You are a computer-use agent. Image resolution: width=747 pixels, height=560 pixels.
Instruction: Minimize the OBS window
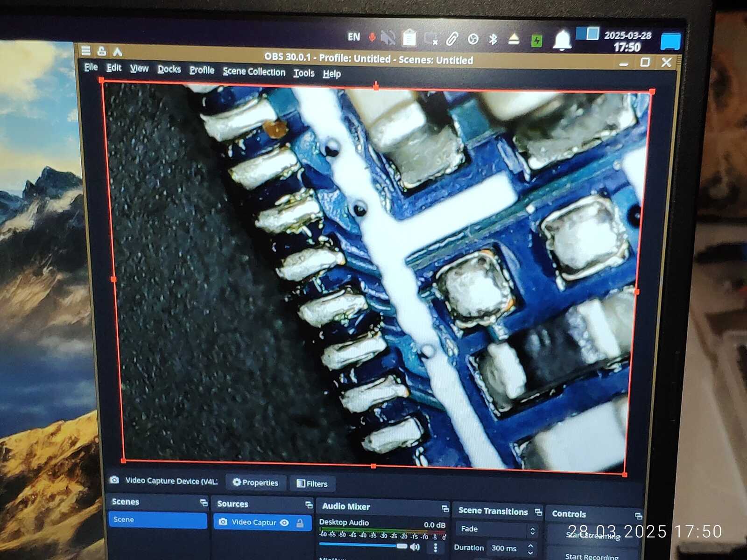click(x=623, y=64)
